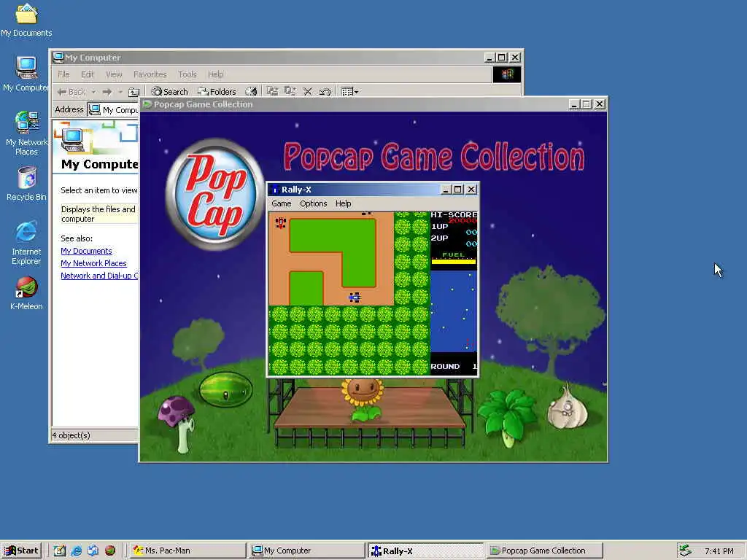Click the clock showing 7:41 PM

(x=719, y=551)
